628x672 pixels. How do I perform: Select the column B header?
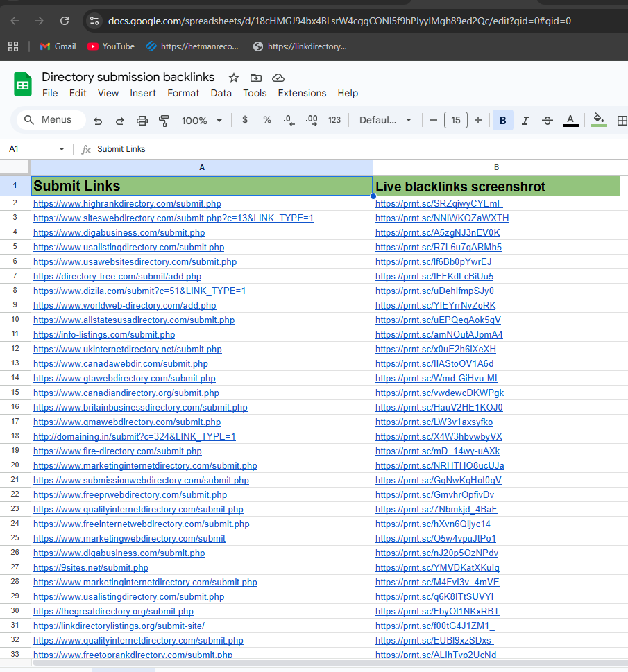tap(496, 167)
